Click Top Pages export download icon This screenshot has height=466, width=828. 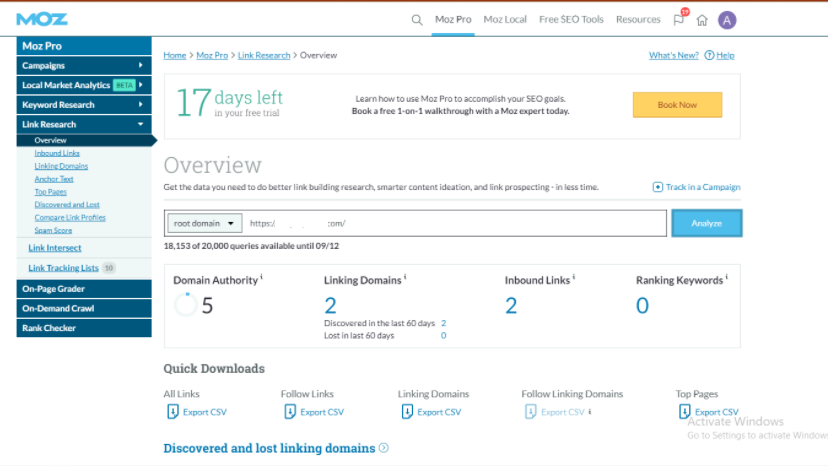tap(684, 412)
